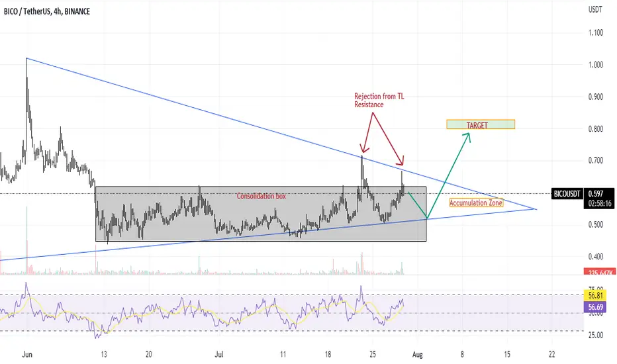Click the current price 0.597 tag
This screenshot has height=364, width=617.
pyautogui.click(x=596, y=194)
